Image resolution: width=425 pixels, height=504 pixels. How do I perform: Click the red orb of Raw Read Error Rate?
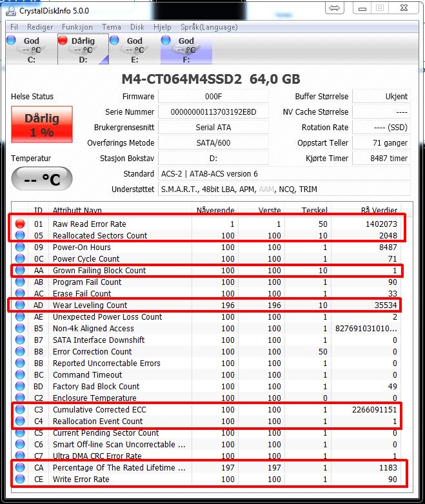(20, 224)
